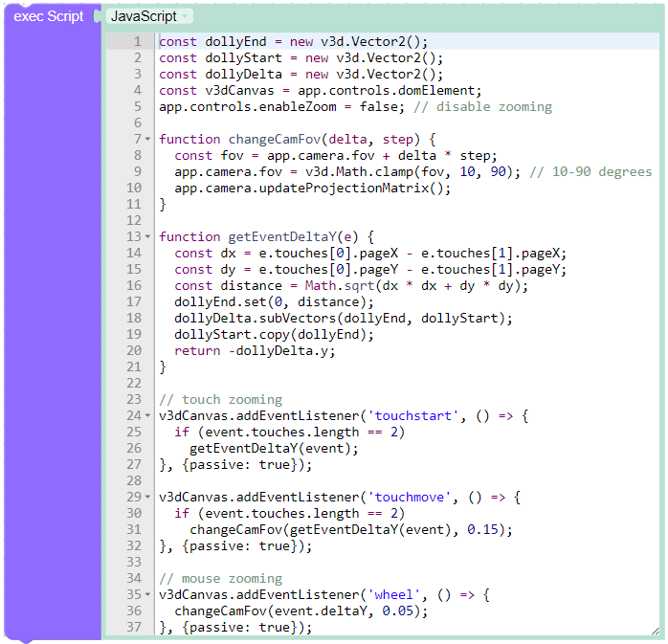The image size is (668, 644).
Task: Click the '// 10-90 degrees' comment
Action: (x=590, y=171)
